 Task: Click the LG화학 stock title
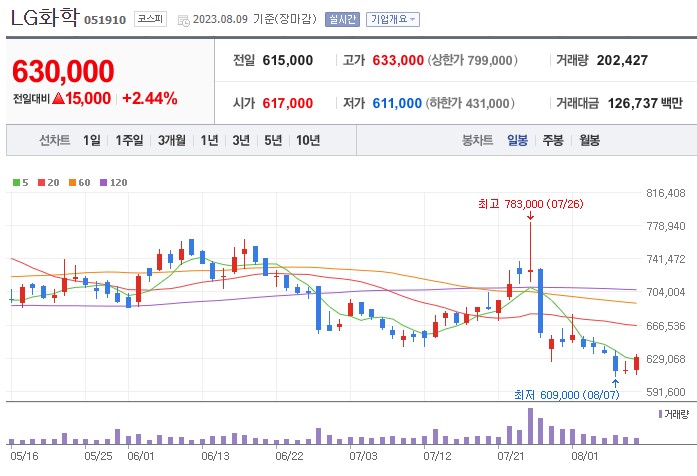[x=44, y=17]
